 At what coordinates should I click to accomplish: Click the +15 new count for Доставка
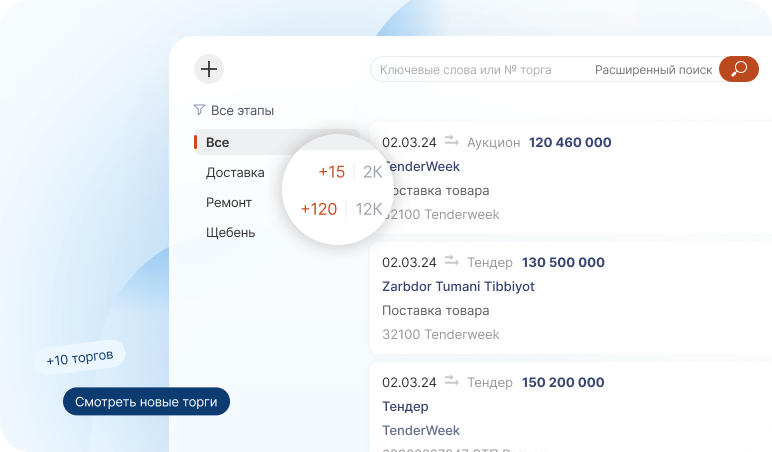tap(331, 172)
